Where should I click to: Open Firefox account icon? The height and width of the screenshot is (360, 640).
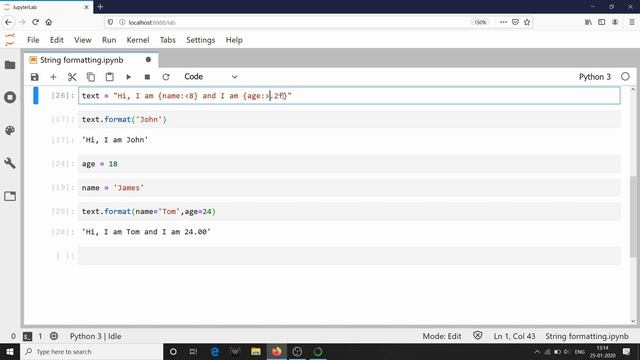pyautogui.click(x=615, y=22)
